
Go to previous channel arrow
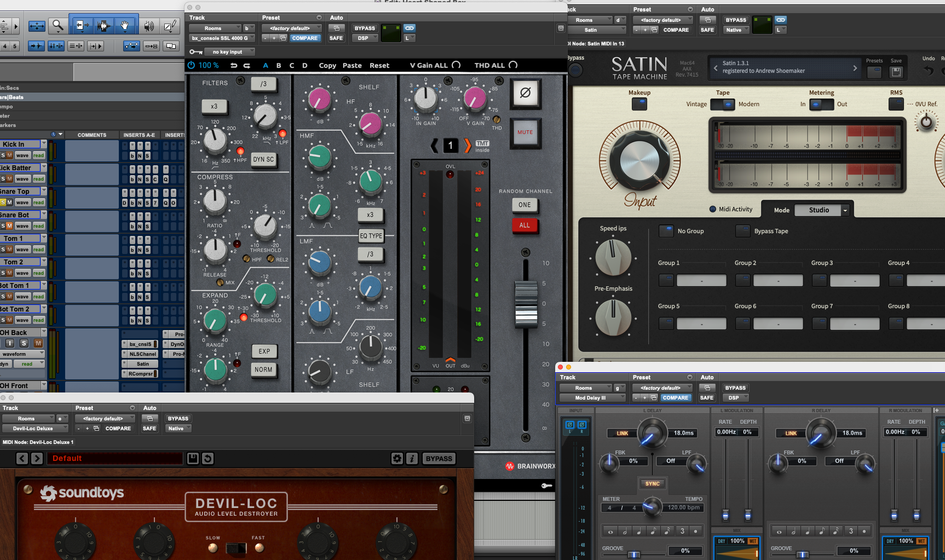pos(435,145)
